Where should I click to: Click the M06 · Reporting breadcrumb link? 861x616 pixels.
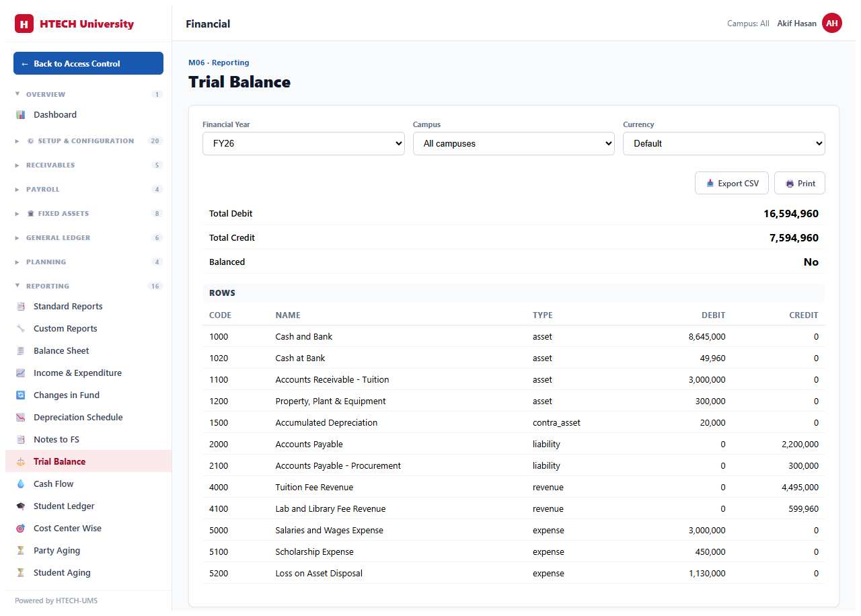point(219,63)
